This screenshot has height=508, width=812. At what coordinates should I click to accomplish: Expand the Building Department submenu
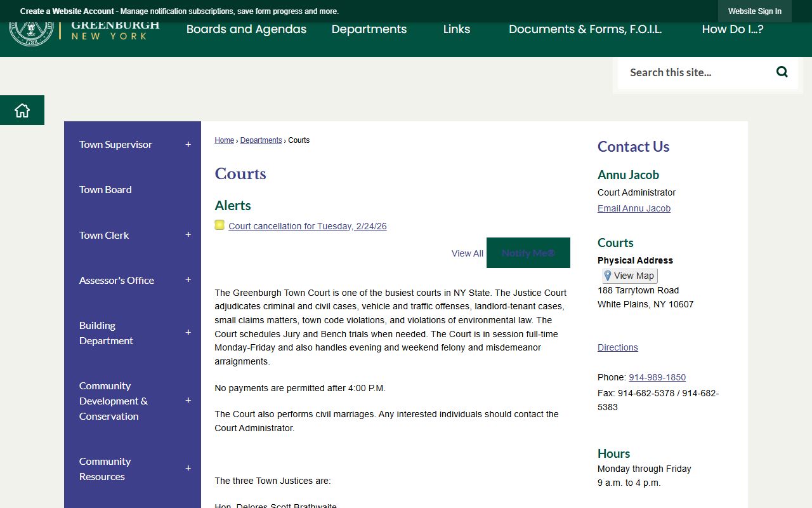click(188, 333)
